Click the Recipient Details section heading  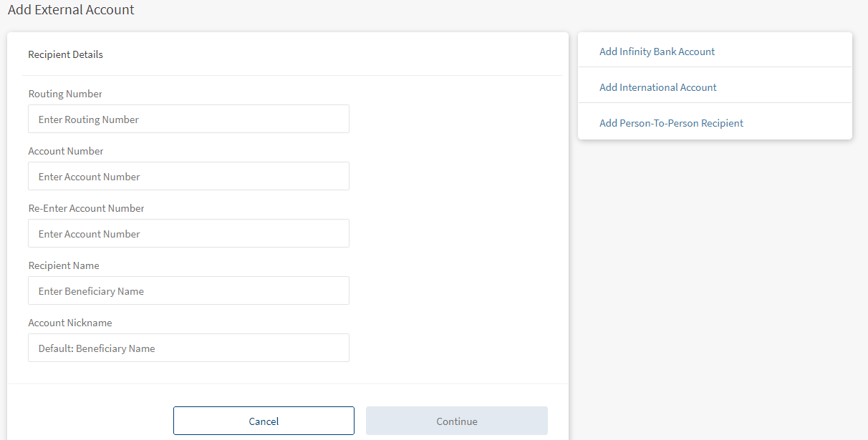click(x=65, y=54)
